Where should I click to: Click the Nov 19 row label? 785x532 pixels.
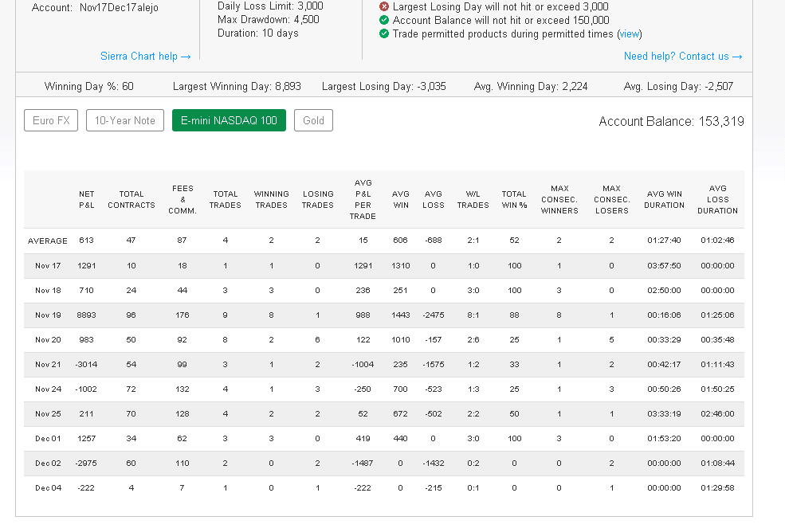[48, 315]
